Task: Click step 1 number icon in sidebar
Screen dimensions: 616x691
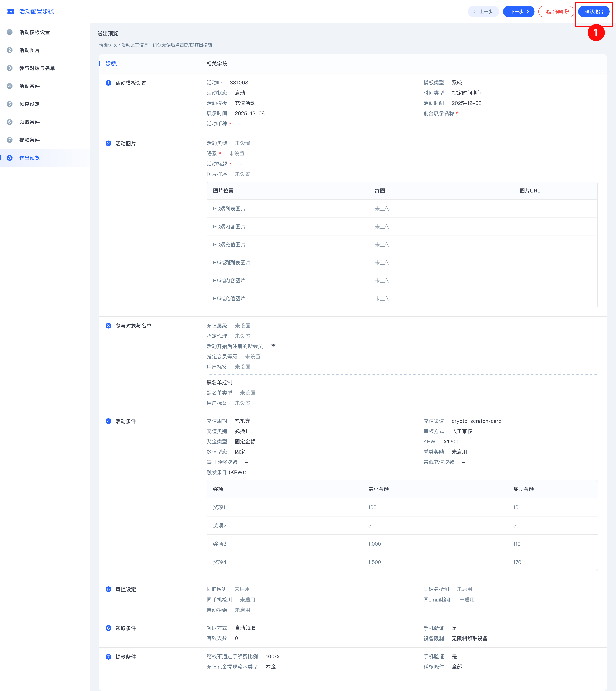Action: pyautogui.click(x=10, y=32)
